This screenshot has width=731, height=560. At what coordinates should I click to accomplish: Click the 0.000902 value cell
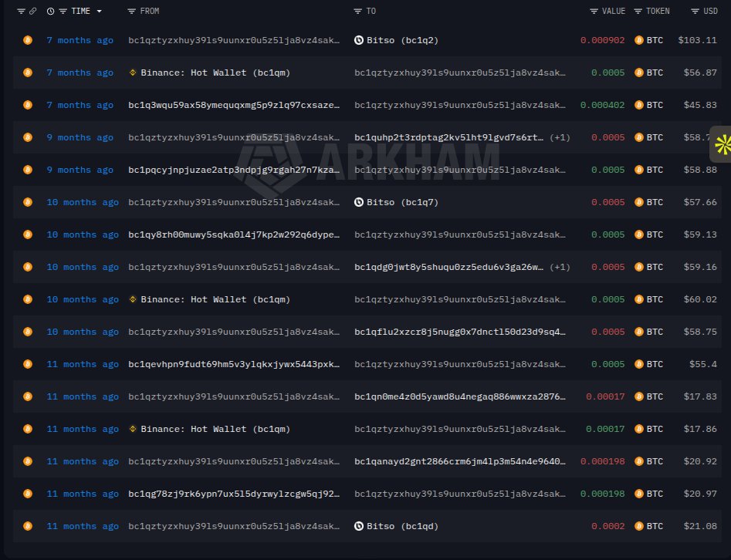[602, 40]
